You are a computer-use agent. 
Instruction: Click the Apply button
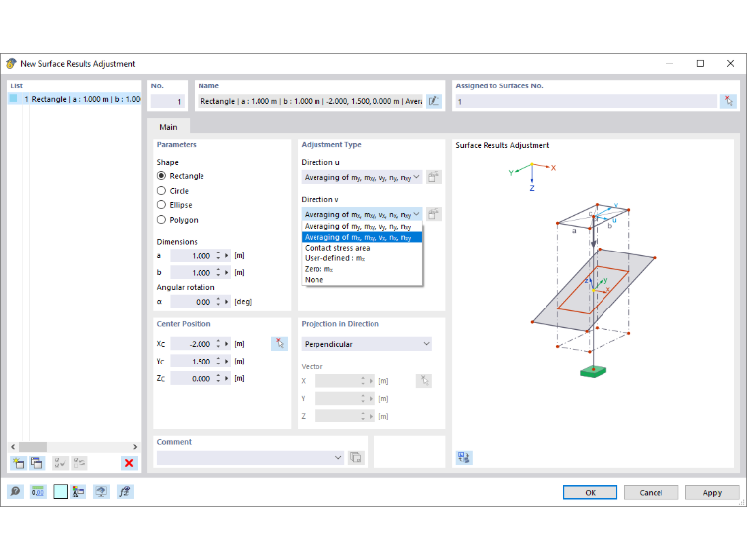click(x=713, y=493)
